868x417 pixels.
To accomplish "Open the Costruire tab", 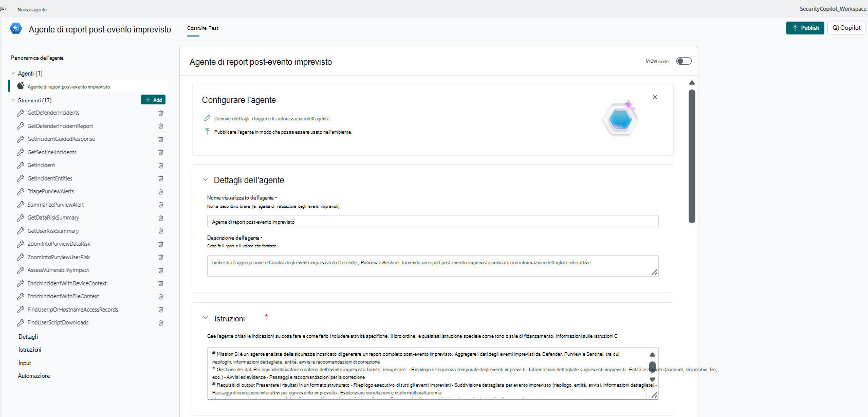I will coord(196,28).
